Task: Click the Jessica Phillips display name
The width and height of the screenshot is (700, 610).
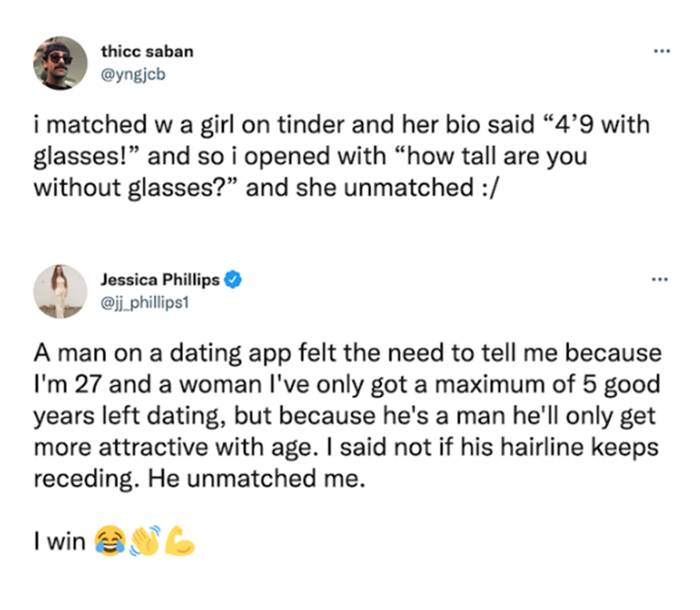Action: pos(160,279)
